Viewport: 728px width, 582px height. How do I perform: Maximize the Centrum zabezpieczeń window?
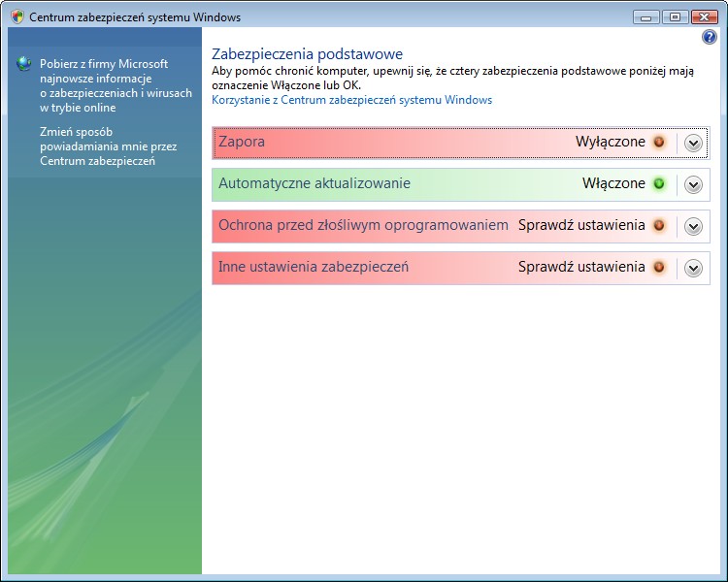point(675,17)
